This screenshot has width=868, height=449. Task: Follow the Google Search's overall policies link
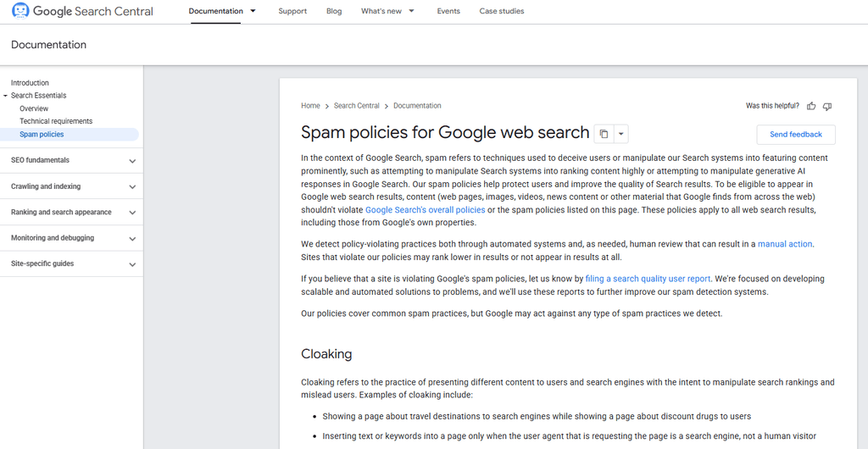point(426,210)
